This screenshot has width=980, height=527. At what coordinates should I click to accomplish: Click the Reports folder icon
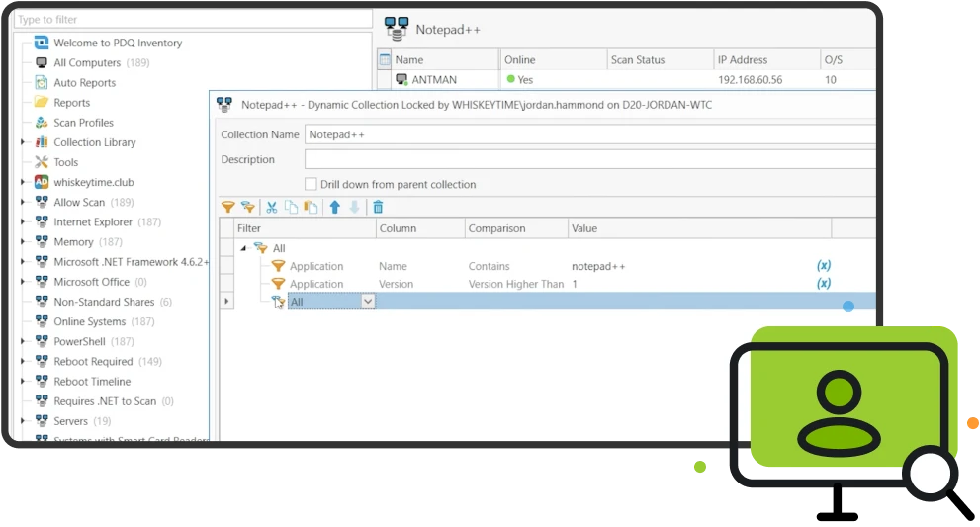point(42,102)
